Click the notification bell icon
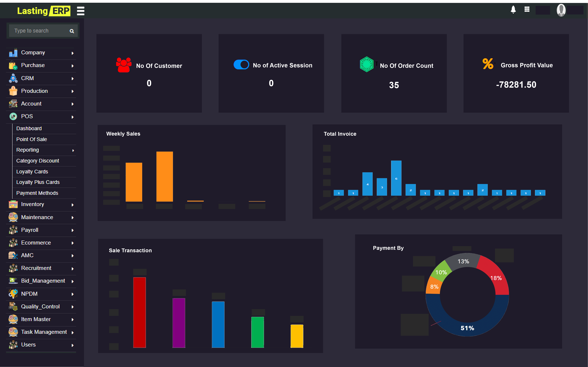588x367 pixels. click(x=513, y=10)
